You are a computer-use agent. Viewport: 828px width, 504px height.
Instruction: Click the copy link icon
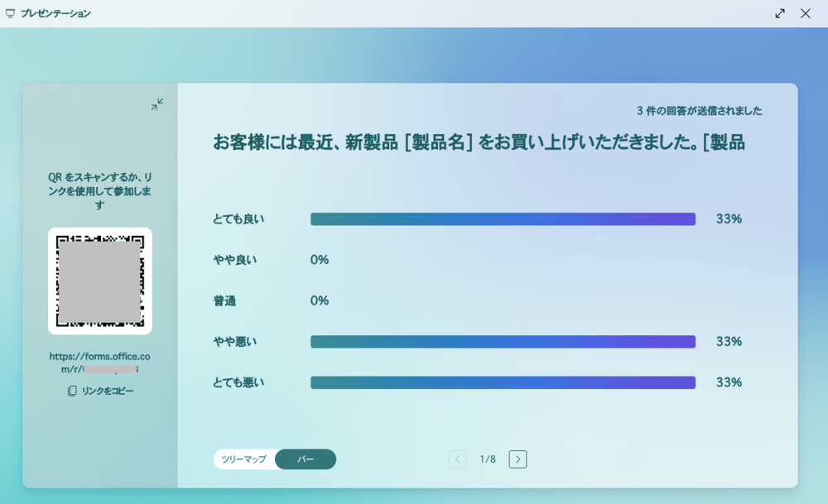[x=72, y=391]
